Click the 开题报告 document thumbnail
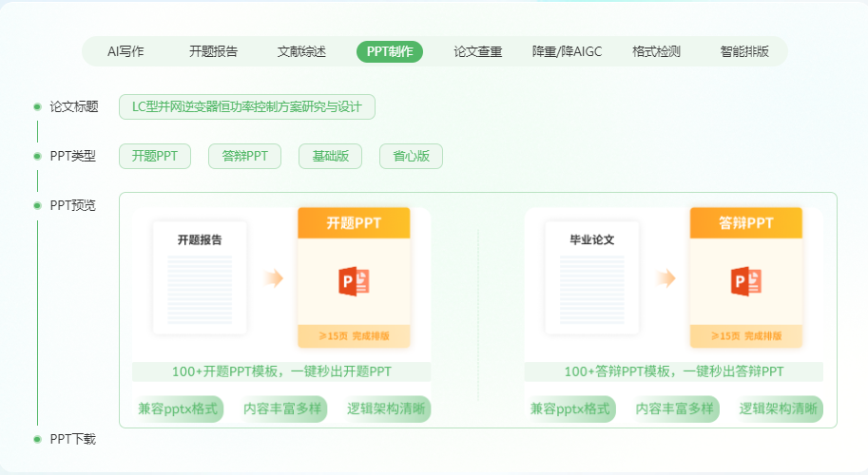The width and height of the screenshot is (868, 475). click(200, 277)
